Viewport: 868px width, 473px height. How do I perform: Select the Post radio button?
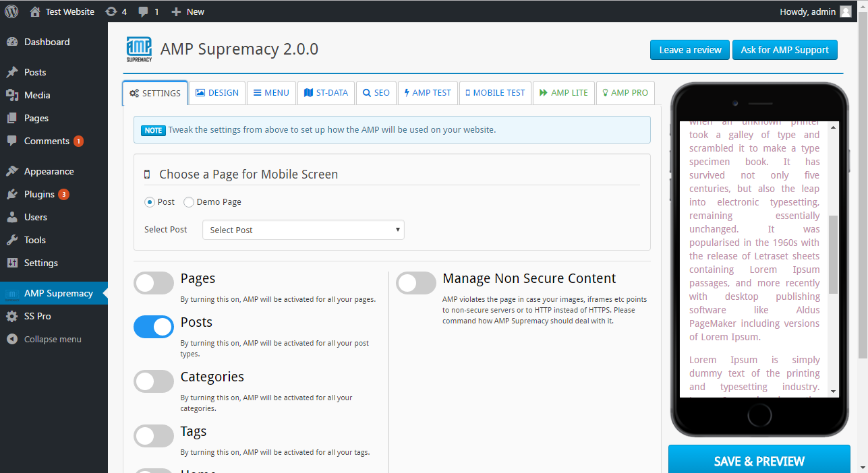(149, 201)
